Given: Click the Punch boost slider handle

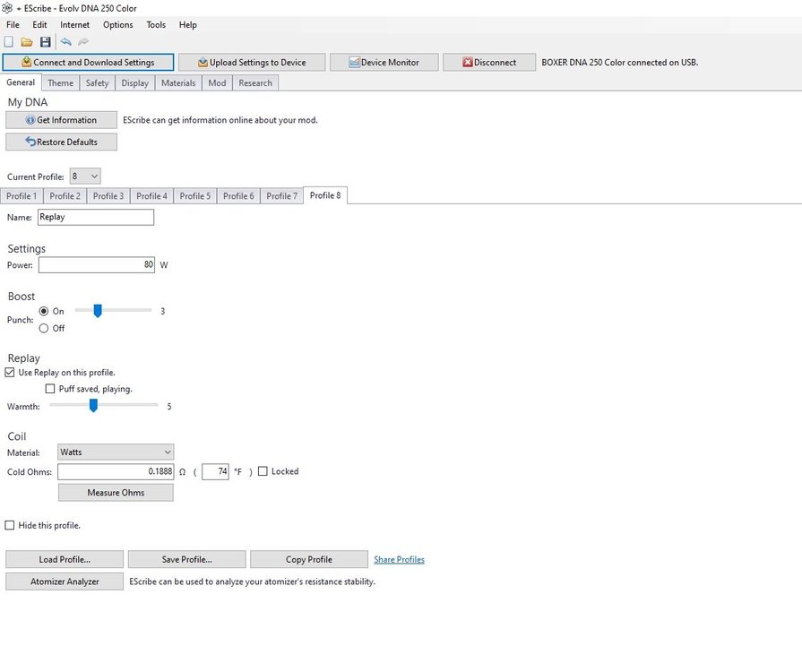Looking at the screenshot, I should (98, 311).
